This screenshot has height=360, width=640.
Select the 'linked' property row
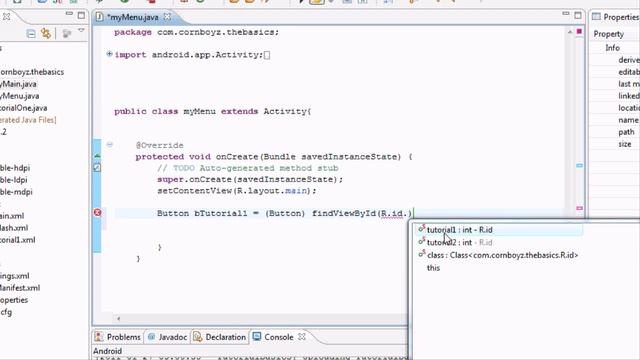pos(629,96)
